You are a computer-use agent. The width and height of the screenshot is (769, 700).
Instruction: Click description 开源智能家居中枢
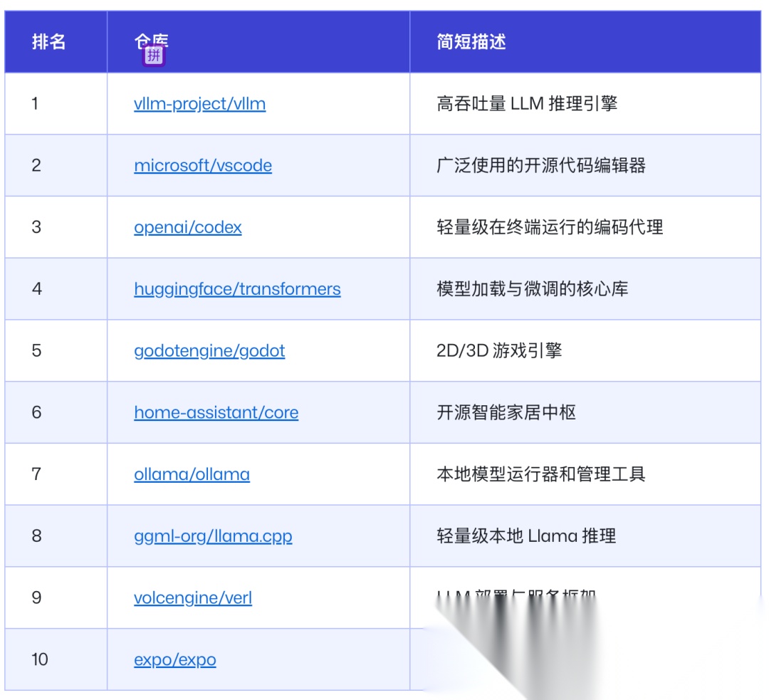coord(506,412)
